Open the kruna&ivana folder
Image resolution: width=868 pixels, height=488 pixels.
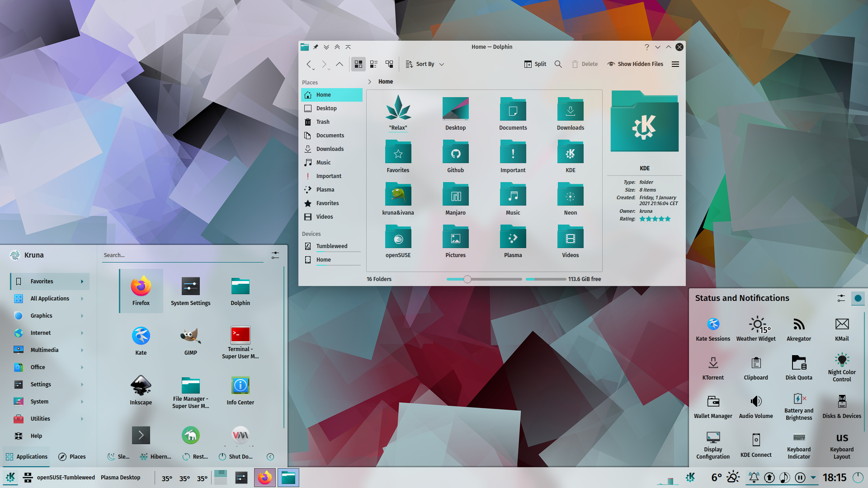pos(398,199)
